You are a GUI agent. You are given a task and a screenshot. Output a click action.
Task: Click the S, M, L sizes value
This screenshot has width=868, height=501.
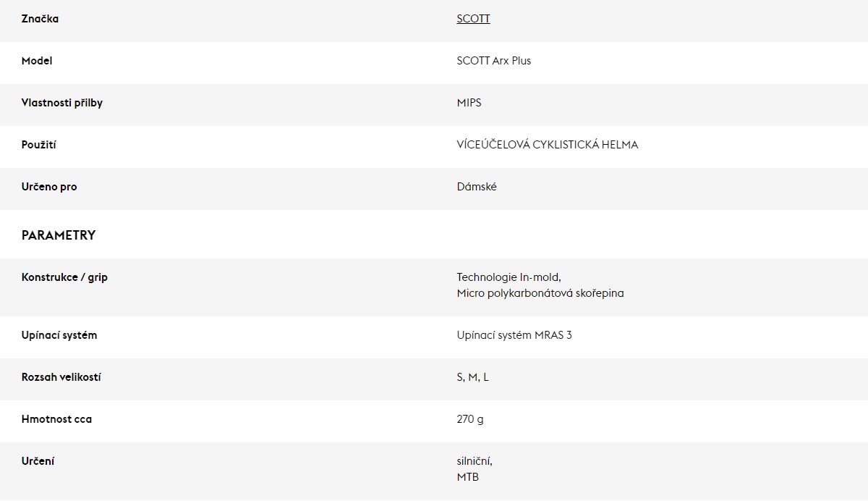(x=472, y=377)
